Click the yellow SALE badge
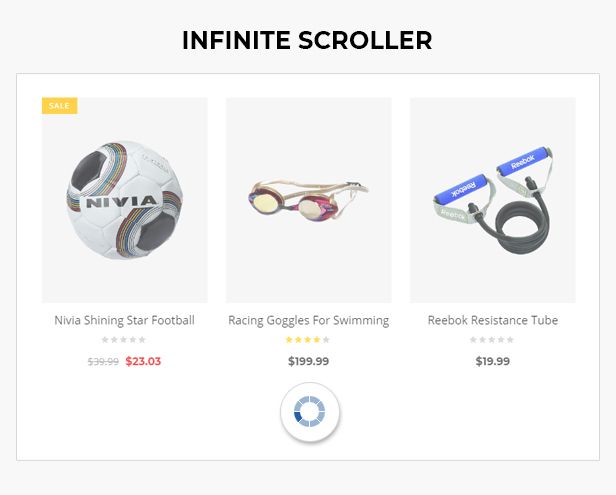The width and height of the screenshot is (616, 495). coord(59,105)
